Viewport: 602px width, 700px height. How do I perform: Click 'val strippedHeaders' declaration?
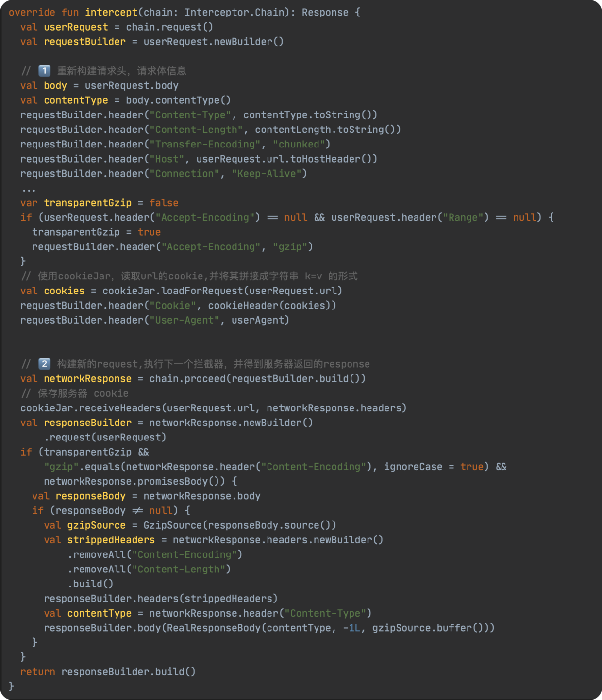click(x=100, y=540)
